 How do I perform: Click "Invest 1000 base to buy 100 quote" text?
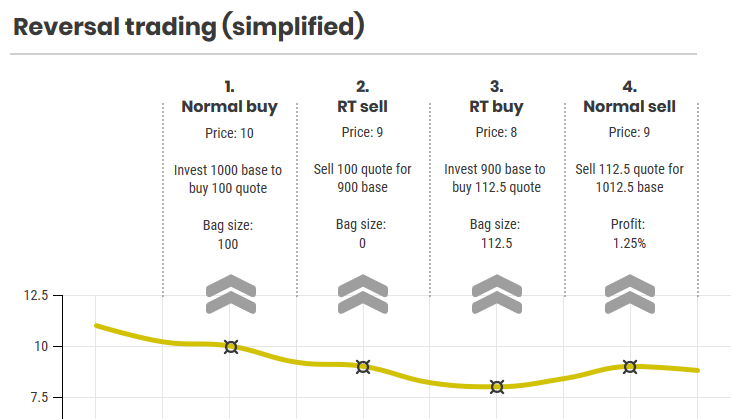click(229, 178)
